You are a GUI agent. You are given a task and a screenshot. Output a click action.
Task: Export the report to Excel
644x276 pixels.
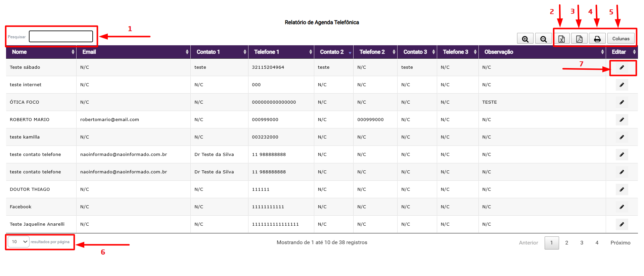561,39
